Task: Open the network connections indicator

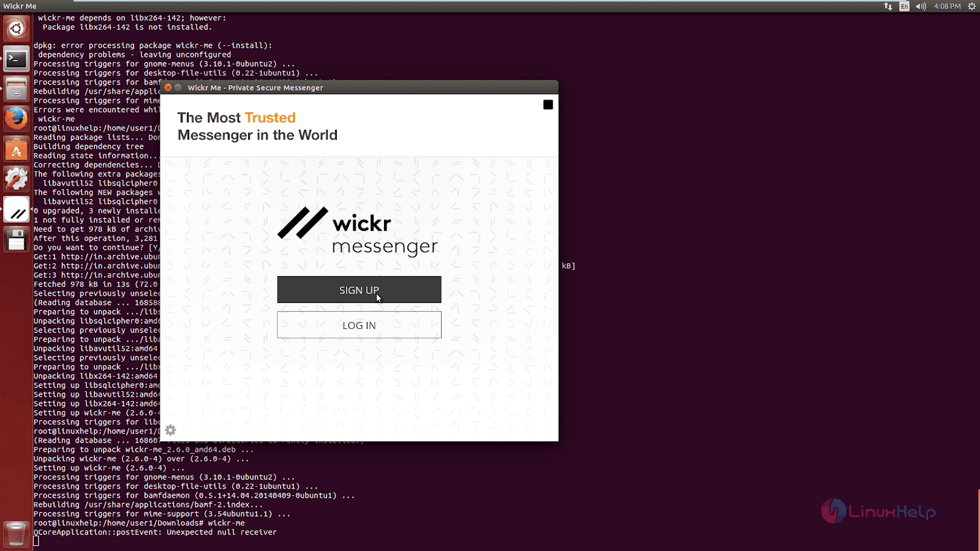Action: point(888,6)
